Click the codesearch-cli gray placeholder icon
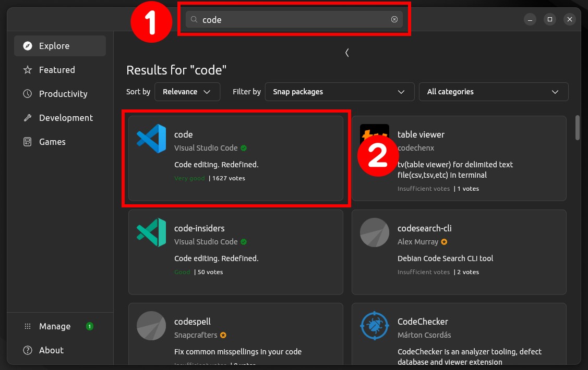Screen dimensions: 588x370 point(374,232)
